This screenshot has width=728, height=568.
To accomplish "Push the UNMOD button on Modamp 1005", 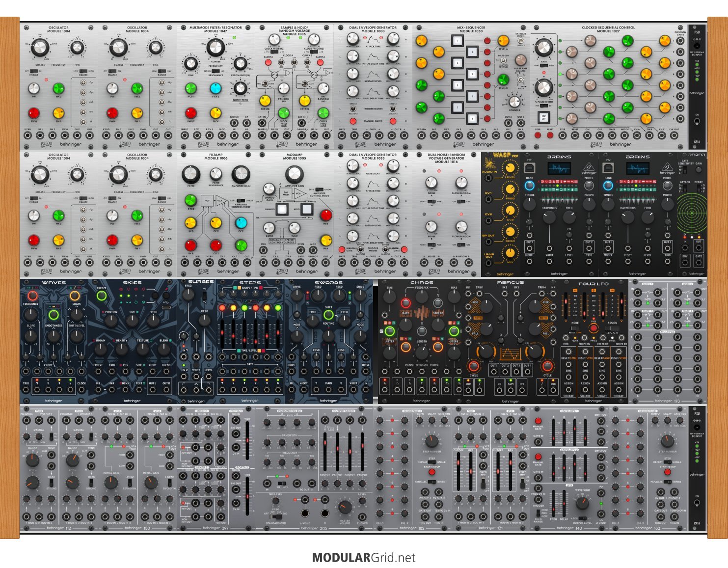I will click(282, 210).
